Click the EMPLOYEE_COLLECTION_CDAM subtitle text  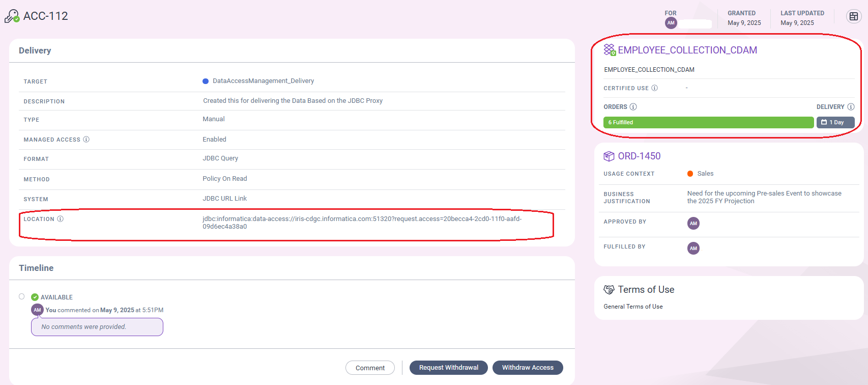[x=649, y=70]
